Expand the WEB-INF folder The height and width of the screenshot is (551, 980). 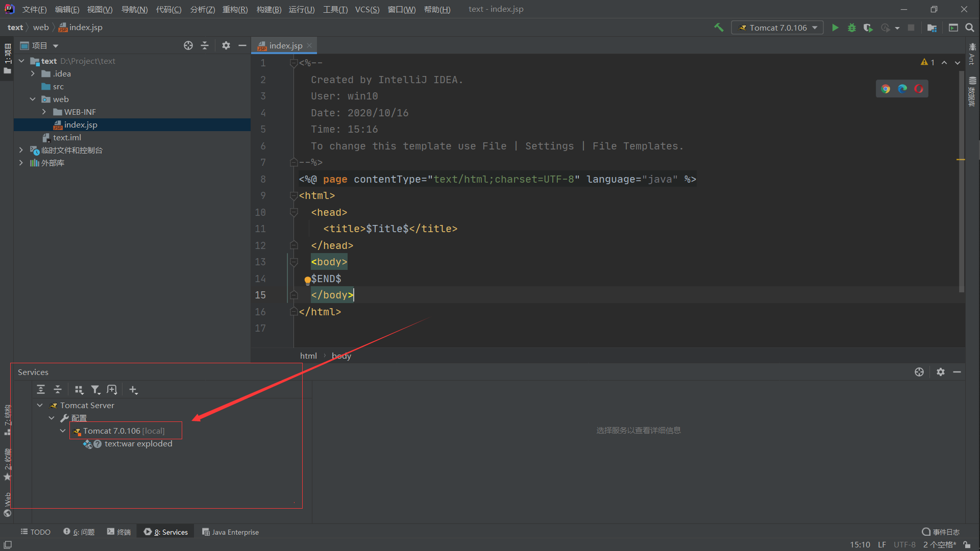[44, 112]
